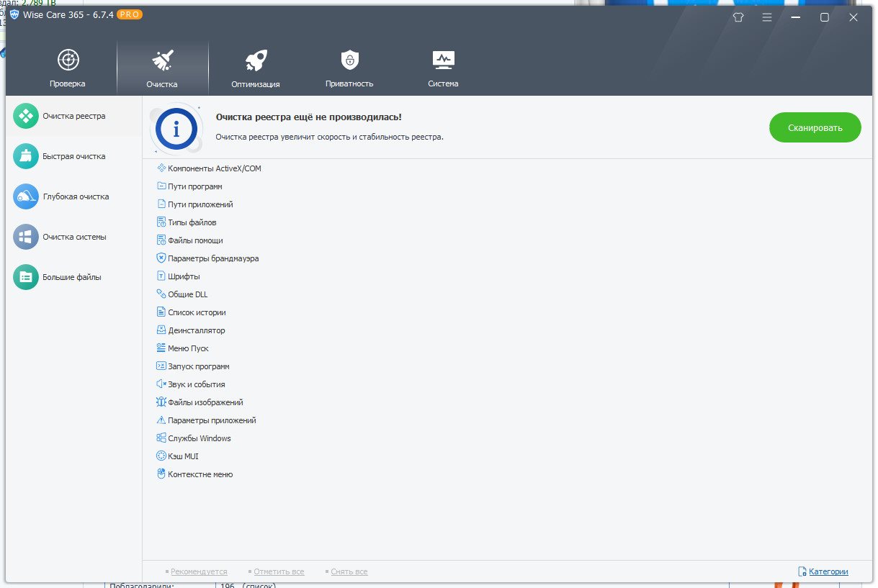Click the Пути приложений icon
This screenshot has height=588, width=878.
(161, 204)
